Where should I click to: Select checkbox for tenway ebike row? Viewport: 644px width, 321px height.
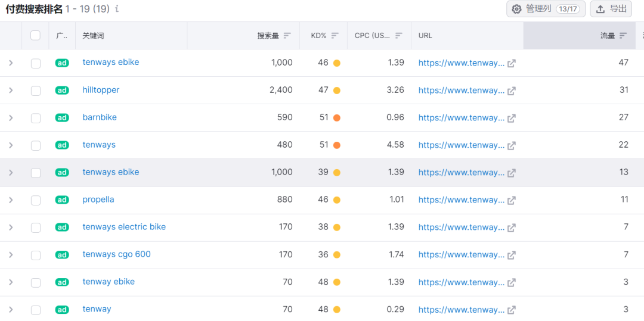coord(36,282)
